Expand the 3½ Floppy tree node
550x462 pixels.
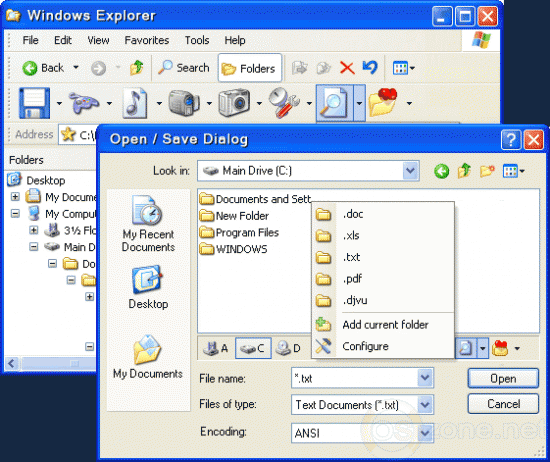33,230
